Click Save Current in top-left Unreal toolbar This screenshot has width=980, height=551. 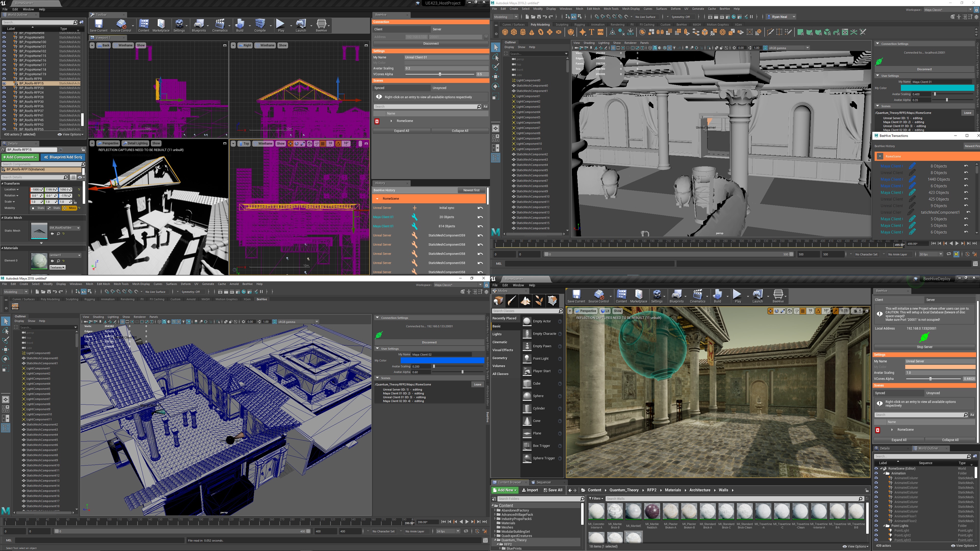coord(99,26)
